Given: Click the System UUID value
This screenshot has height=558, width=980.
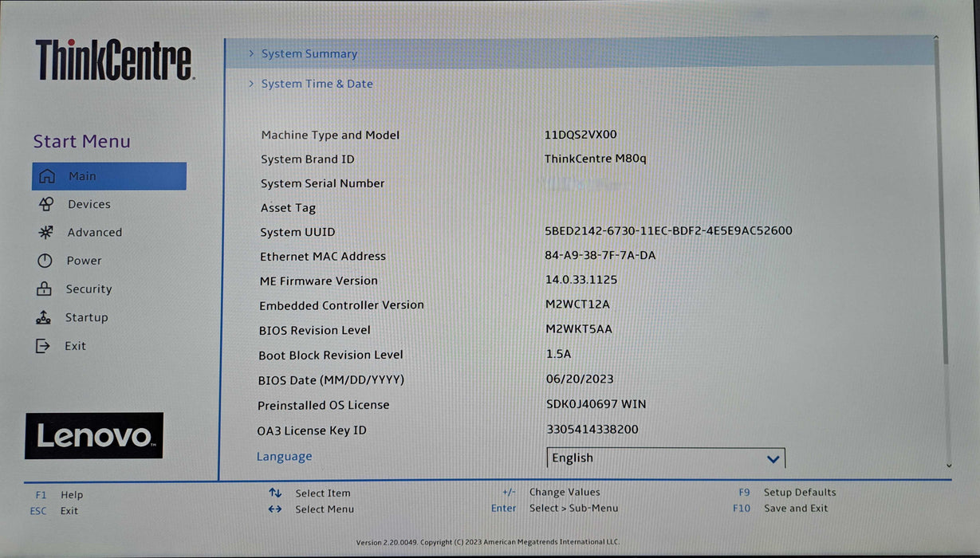Looking at the screenshot, I should [668, 231].
